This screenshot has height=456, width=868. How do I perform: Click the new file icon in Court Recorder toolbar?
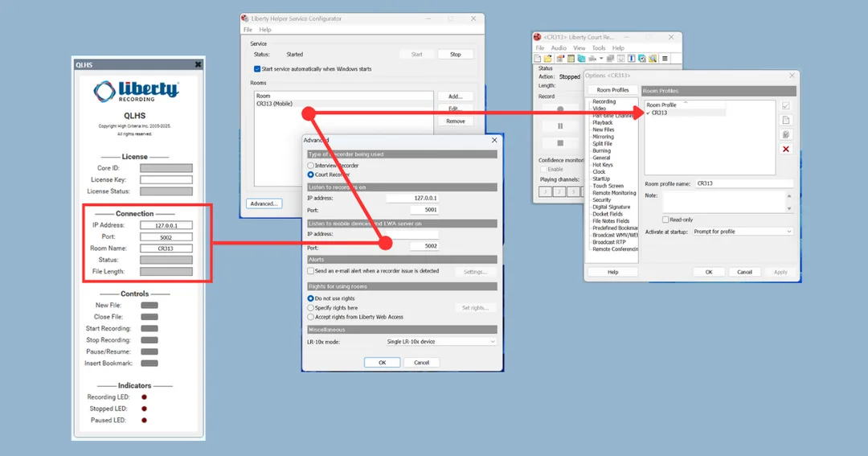pyautogui.click(x=537, y=58)
